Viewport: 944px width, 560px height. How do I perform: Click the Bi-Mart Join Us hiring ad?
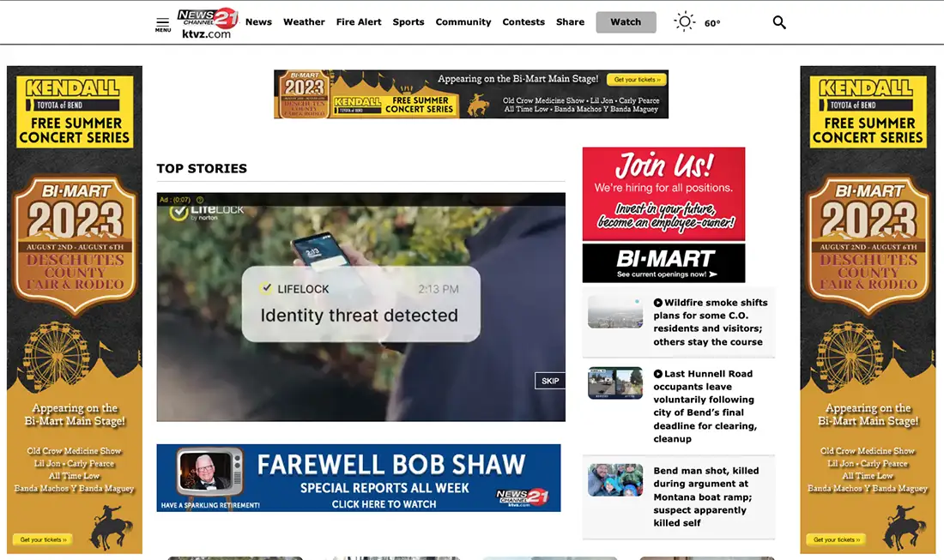[x=663, y=214]
